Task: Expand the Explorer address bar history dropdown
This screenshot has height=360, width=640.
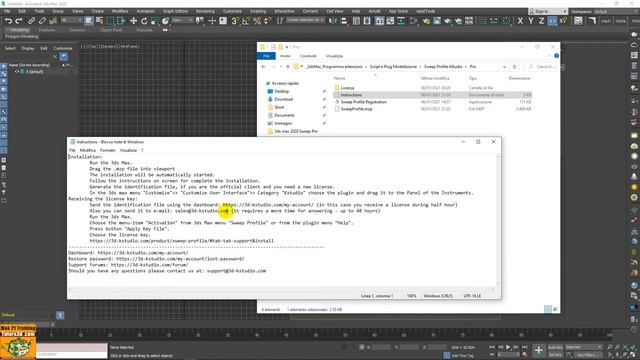Action: click(x=504, y=67)
